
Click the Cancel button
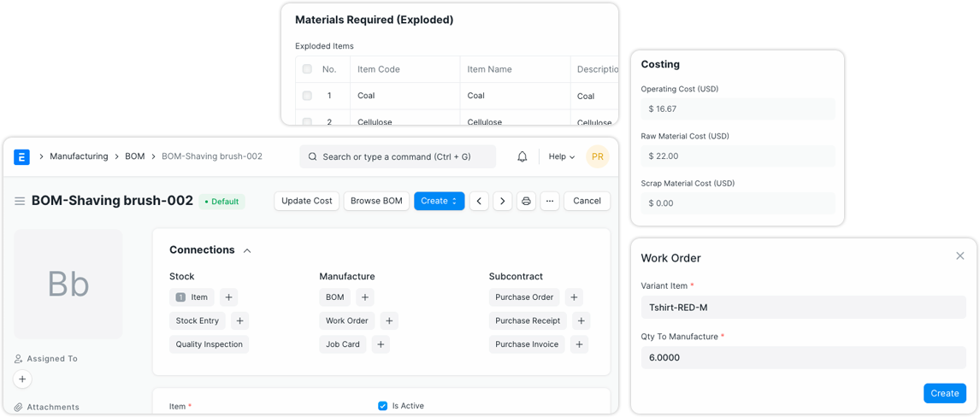coord(587,201)
